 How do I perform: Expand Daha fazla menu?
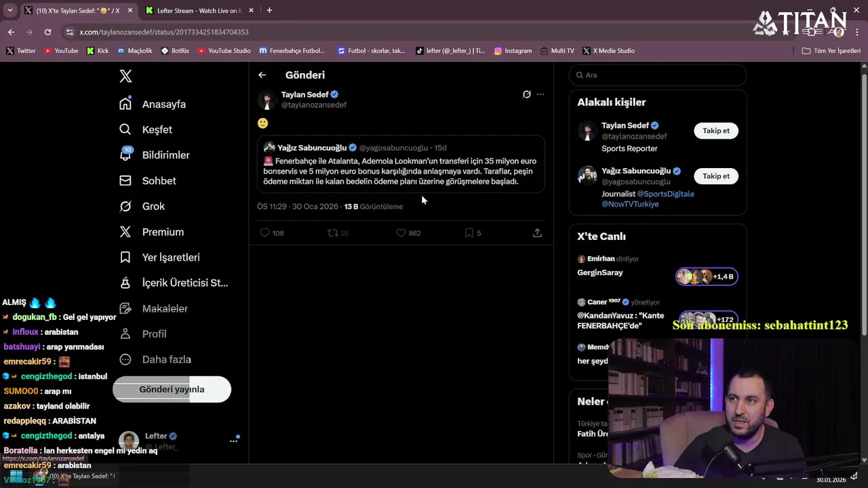pyautogui.click(x=155, y=359)
